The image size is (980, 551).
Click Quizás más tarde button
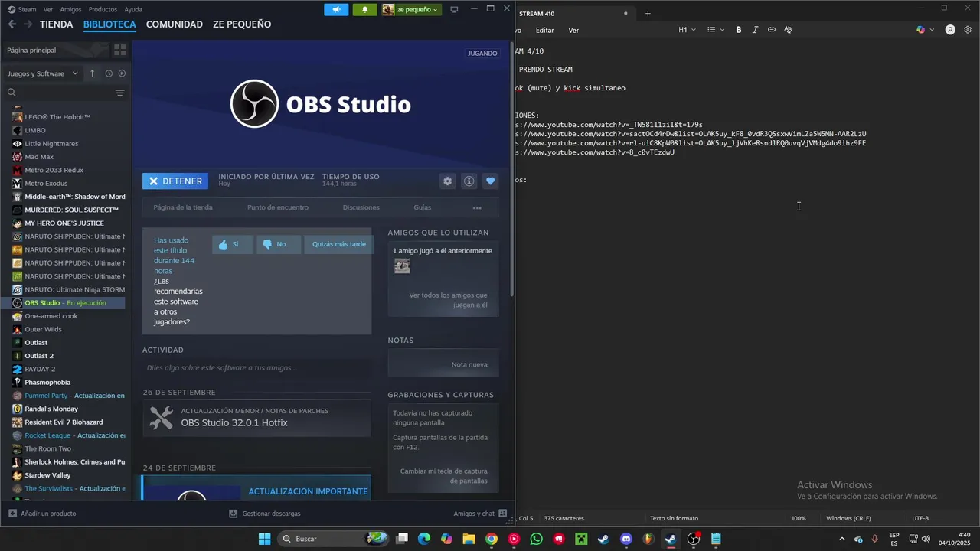[338, 244]
